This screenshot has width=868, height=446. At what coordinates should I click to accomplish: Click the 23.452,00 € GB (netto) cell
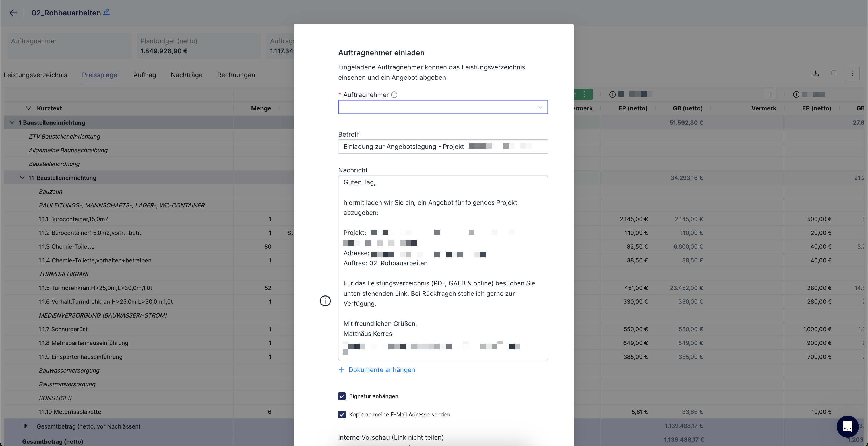point(686,288)
